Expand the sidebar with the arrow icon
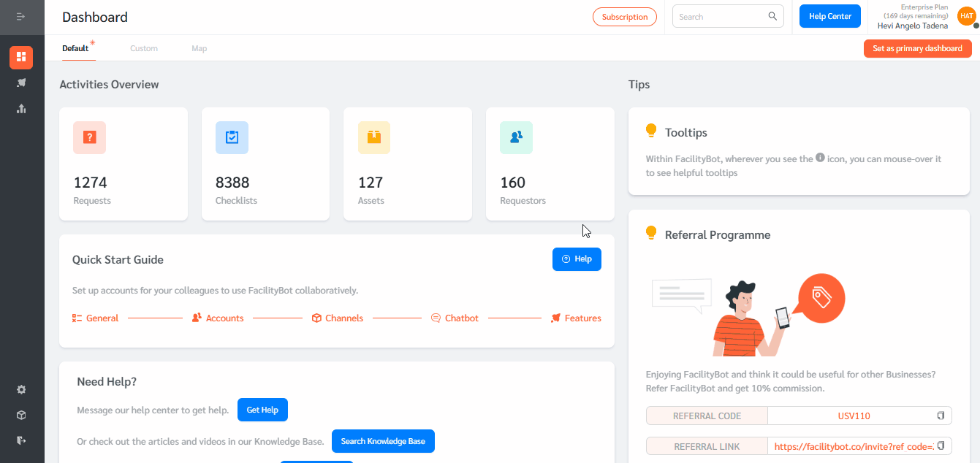 point(21,16)
